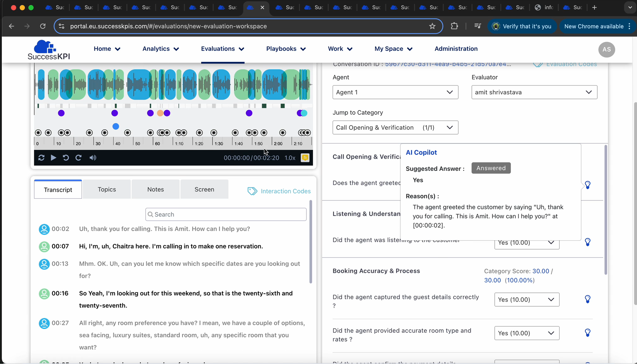Viewport: 637px width, 364px height.
Task: Click New Chrome available update button
Action: (597, 26)
